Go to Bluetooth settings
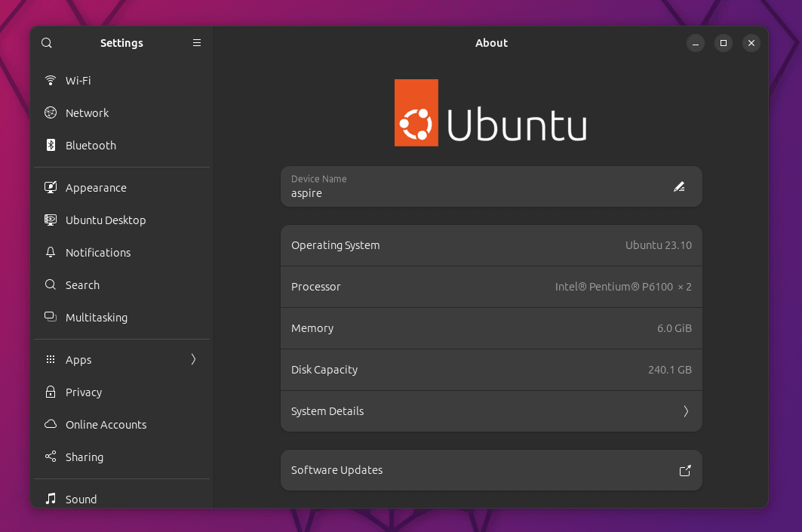This screenshot has height=532, width=802. [x=121, y=146]
